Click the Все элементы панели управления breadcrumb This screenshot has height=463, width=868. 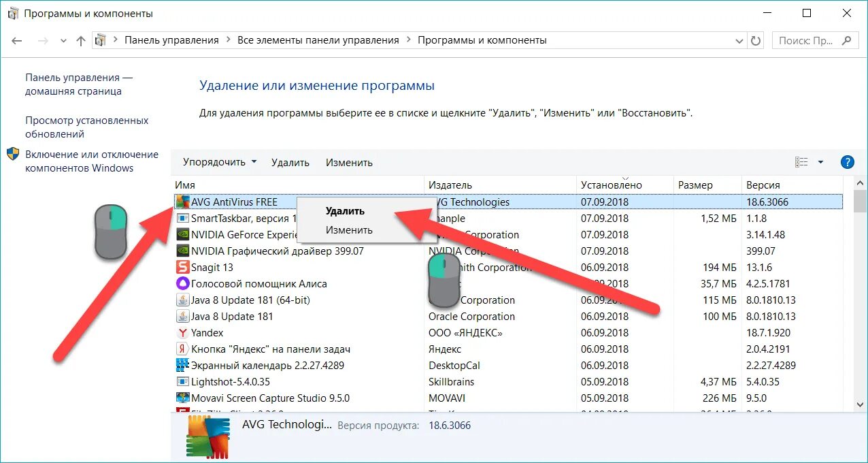pyautogui.click(x=318, y=40)
